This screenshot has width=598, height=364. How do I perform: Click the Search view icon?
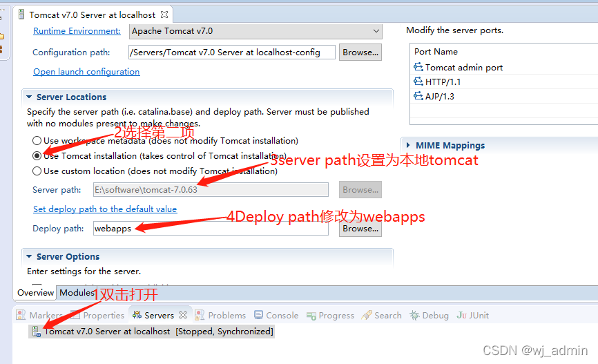[x=367, y=315]
